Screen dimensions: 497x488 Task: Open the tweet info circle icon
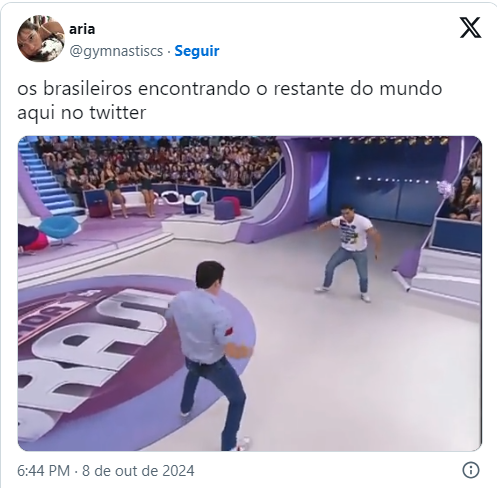point(471,470)
